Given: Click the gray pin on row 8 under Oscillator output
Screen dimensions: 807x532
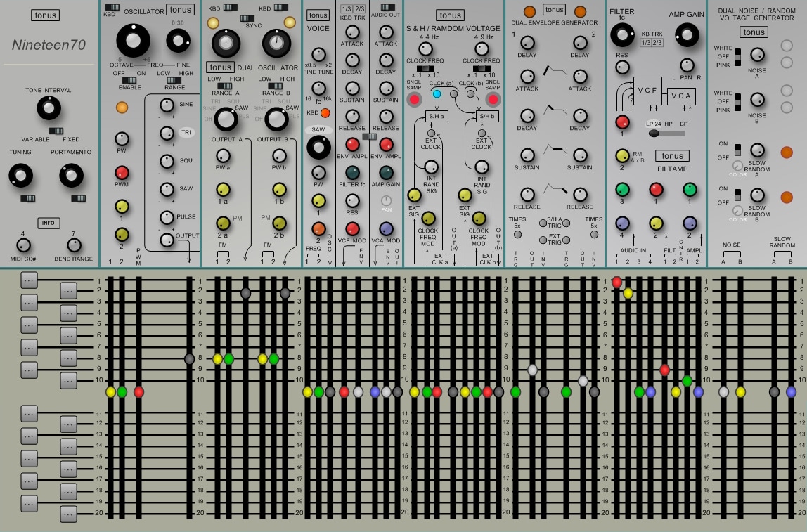Looking at the screenshot, I should pos(189,359).
